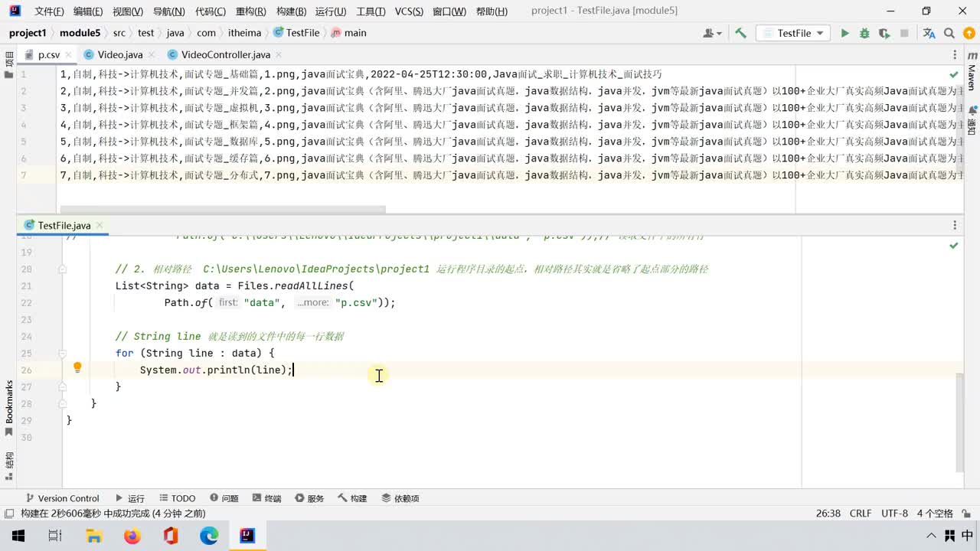Viewport: 980px width, 551px height.
Task: Click the p.csv horizontal scrollbar
Action: (223, 210)
